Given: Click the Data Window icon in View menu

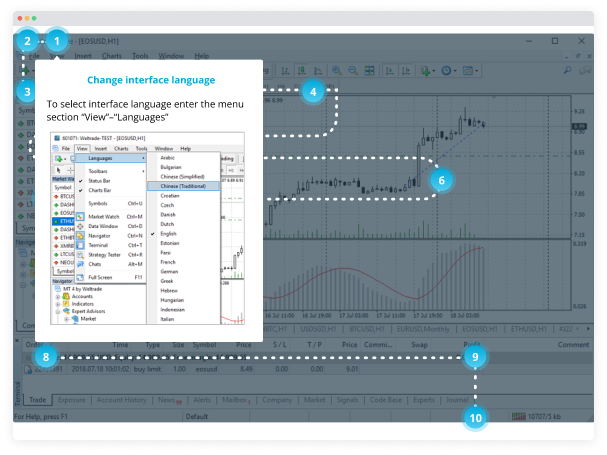Looking at the screenshot, I should click(x=80, y=226).
